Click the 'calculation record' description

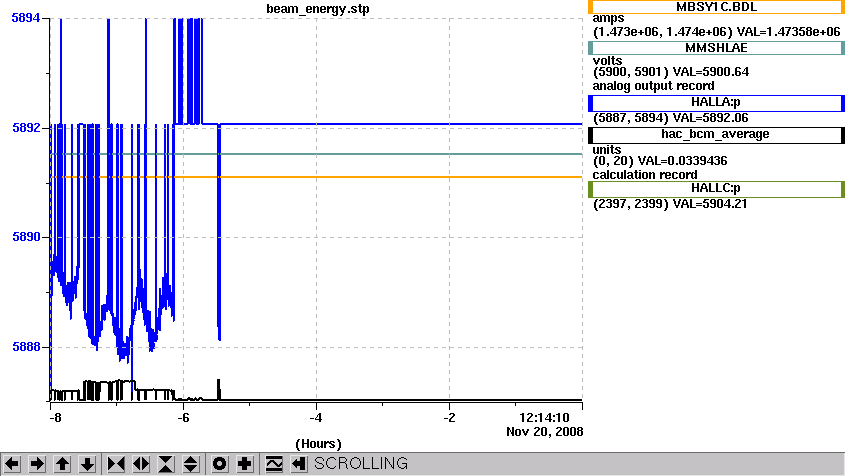[645, 175]
